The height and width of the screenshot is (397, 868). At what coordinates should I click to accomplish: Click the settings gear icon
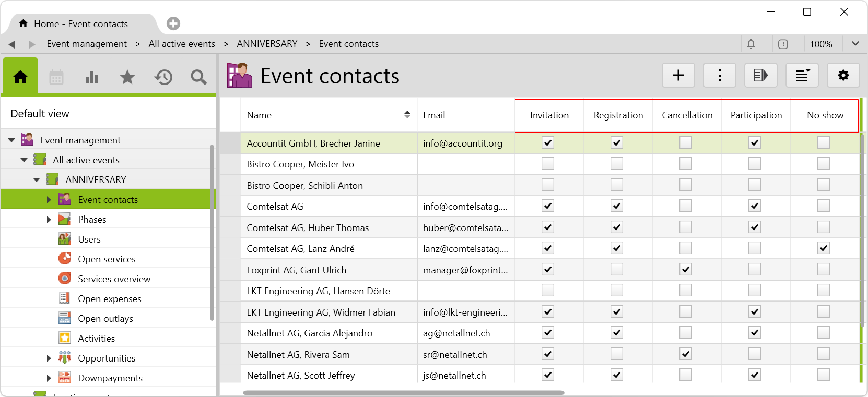point(843,76)
